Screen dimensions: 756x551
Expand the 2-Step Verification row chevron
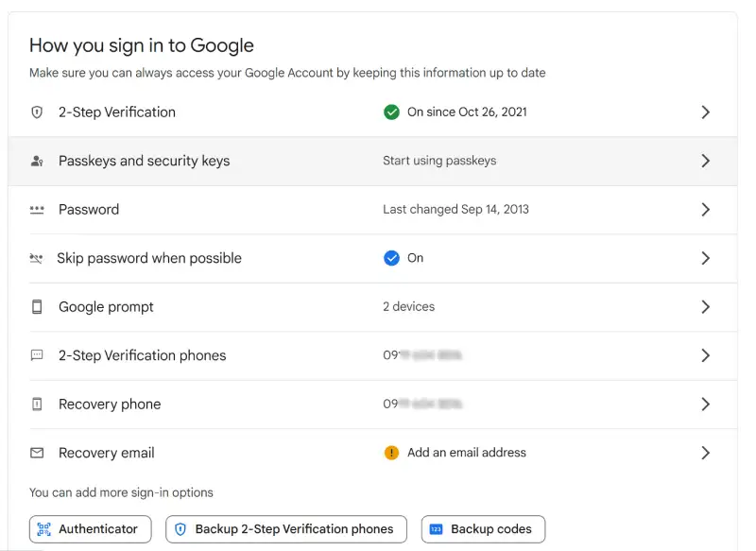tap(705, 112)
